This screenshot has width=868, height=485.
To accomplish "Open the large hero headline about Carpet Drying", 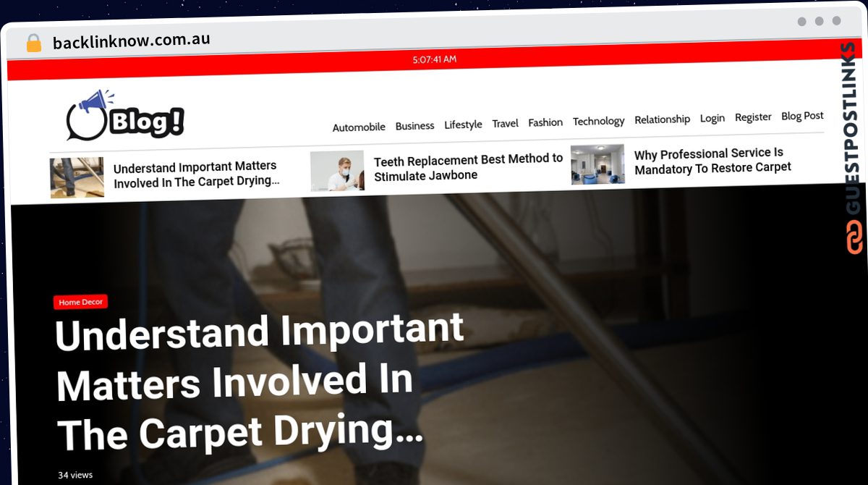I will click(x=260, y=381).
